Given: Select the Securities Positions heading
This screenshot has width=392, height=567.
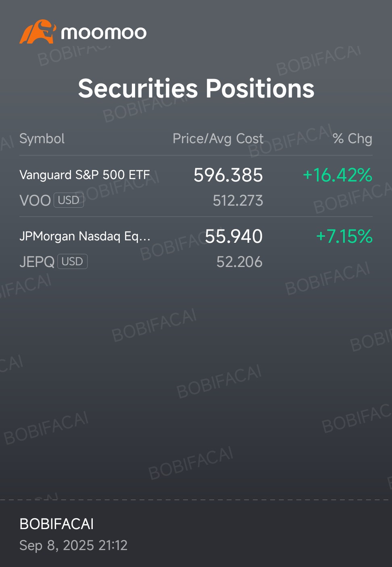Looking at the screenshot, I should [x=196, y=88].
